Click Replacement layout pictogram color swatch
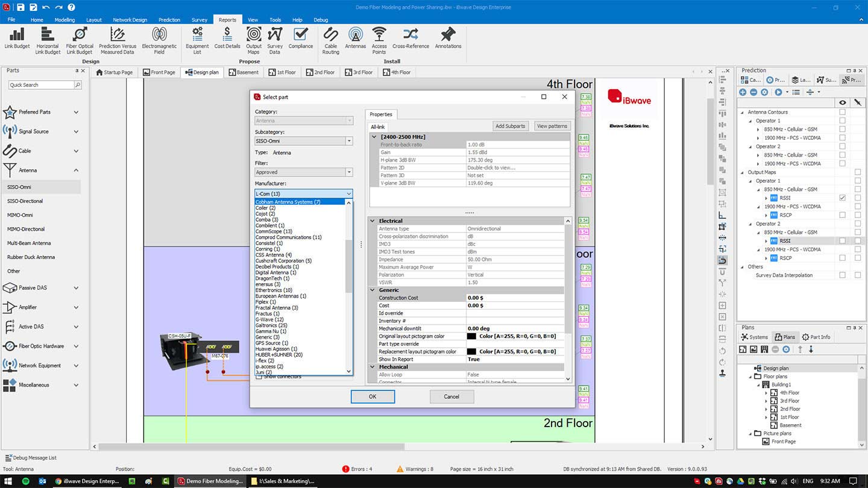868x488 pixels. click(472, 352)
